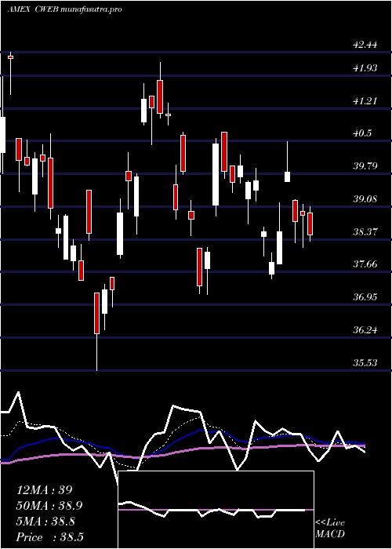
Task: Click the 39.08 price axis label
Action: click(366, 199)
